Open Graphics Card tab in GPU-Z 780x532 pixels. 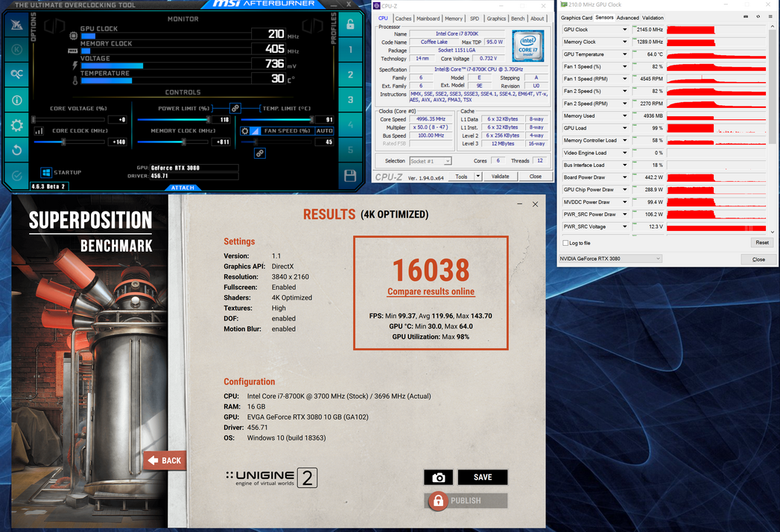(x=577, y=18)
